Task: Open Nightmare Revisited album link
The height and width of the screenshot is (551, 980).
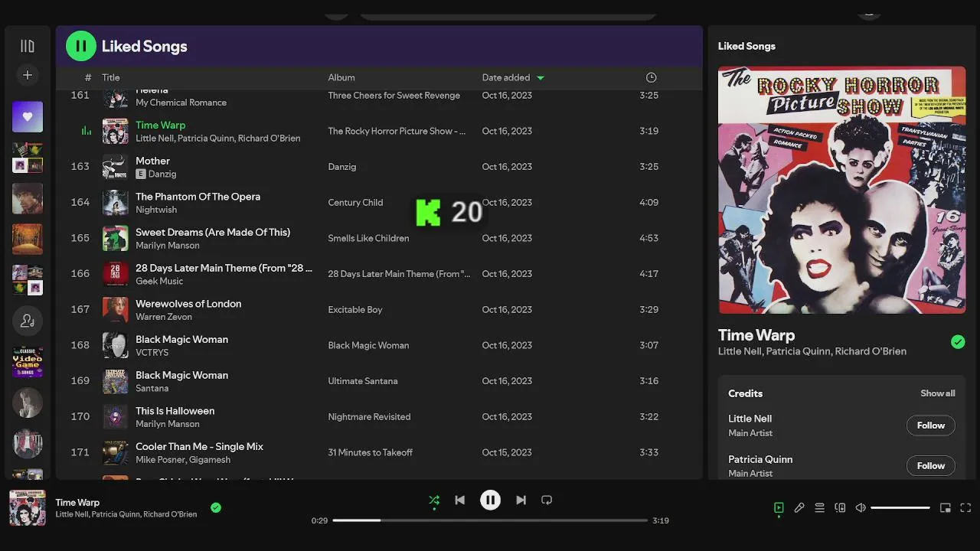Action: tap(369, 416)
